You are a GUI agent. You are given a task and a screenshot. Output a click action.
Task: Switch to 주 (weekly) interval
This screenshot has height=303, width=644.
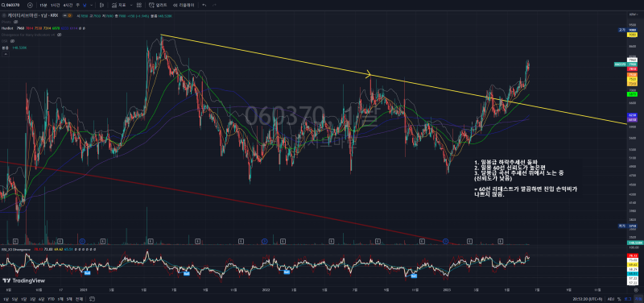[77, 6]
